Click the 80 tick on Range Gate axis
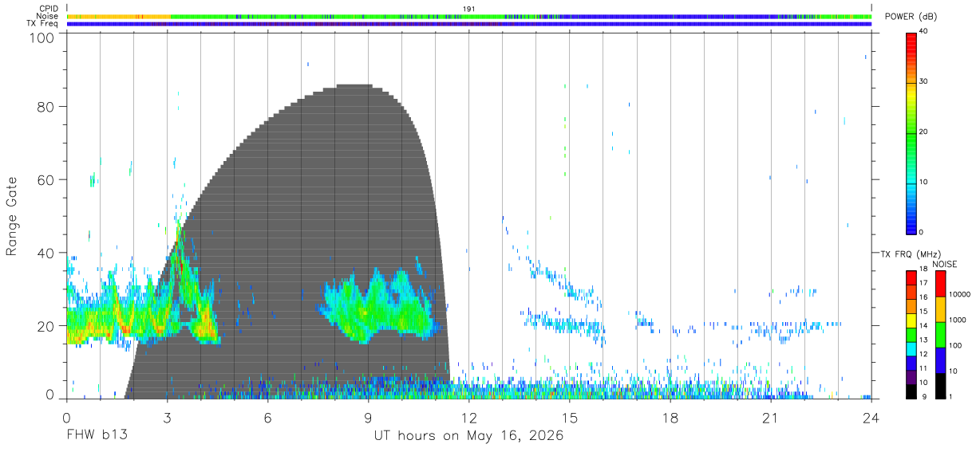 click(46, 106)
